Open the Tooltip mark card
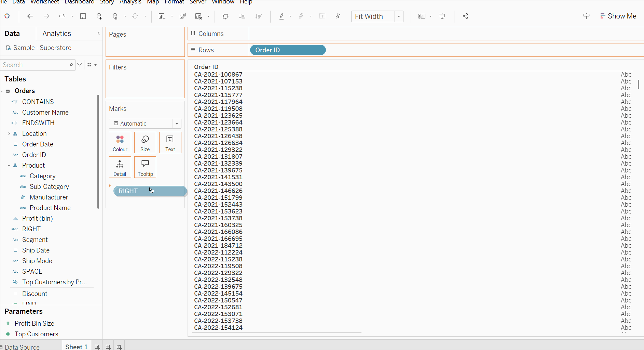 pos(145,167)
